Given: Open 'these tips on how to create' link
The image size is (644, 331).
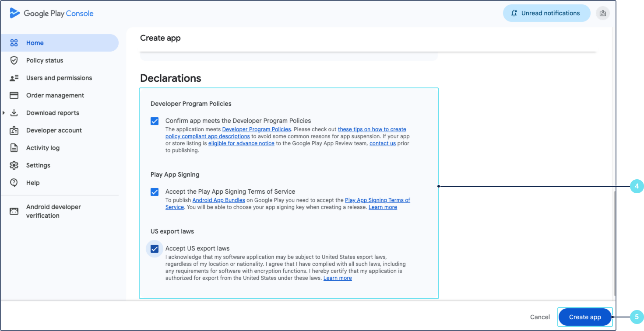Looking at the screenshot, I should (x=372, y=129).
